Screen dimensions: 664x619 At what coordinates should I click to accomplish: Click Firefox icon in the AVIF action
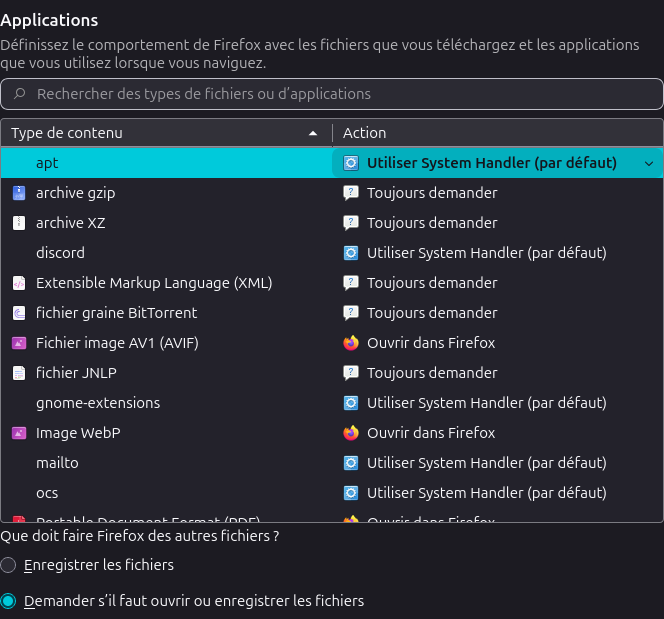(x=351, y=343)
